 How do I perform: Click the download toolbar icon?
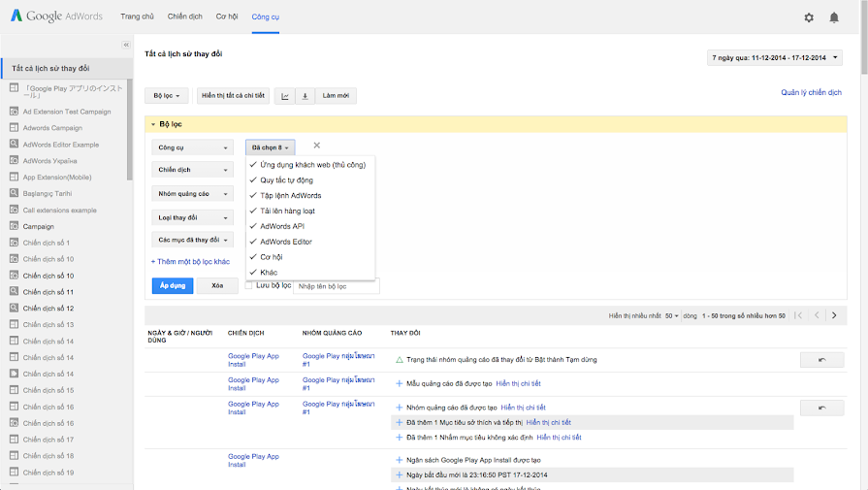[305, 96]
